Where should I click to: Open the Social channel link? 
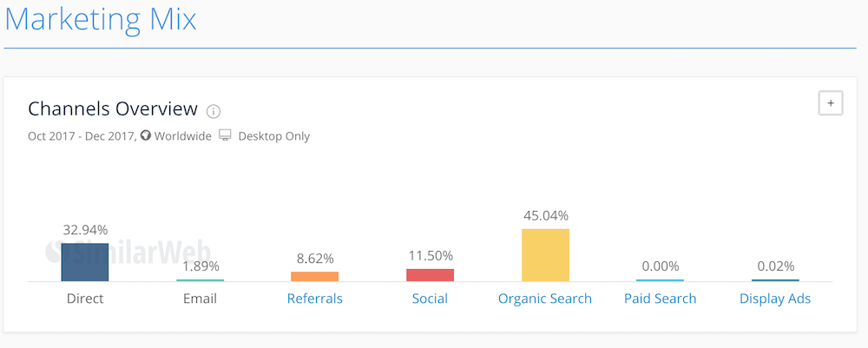click(430, 299)
